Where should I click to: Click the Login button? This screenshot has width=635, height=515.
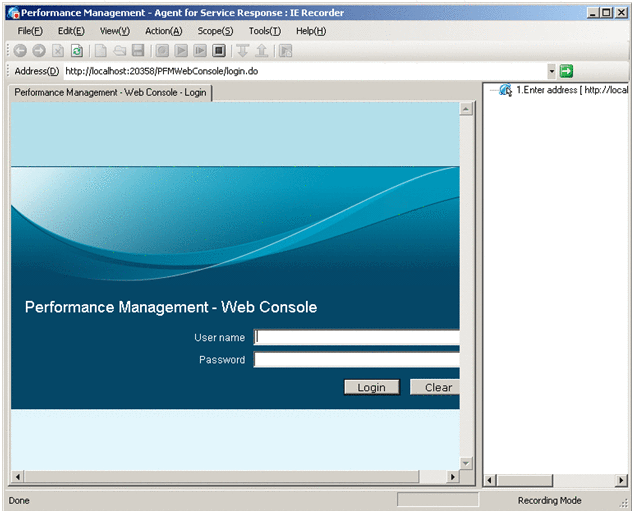point(371,387)
